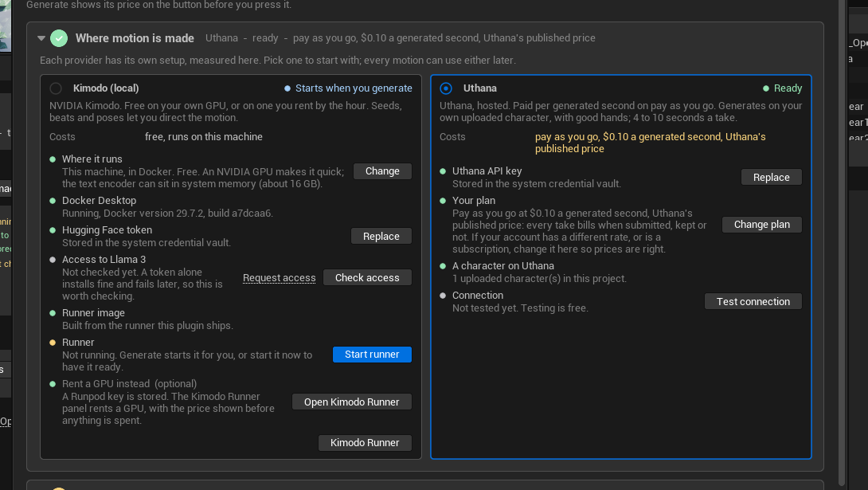Viewport: 868px width, 490px height.
Task: Click 'Built from the runner this plugin ships' text
Action: click(x=147, y=326)
